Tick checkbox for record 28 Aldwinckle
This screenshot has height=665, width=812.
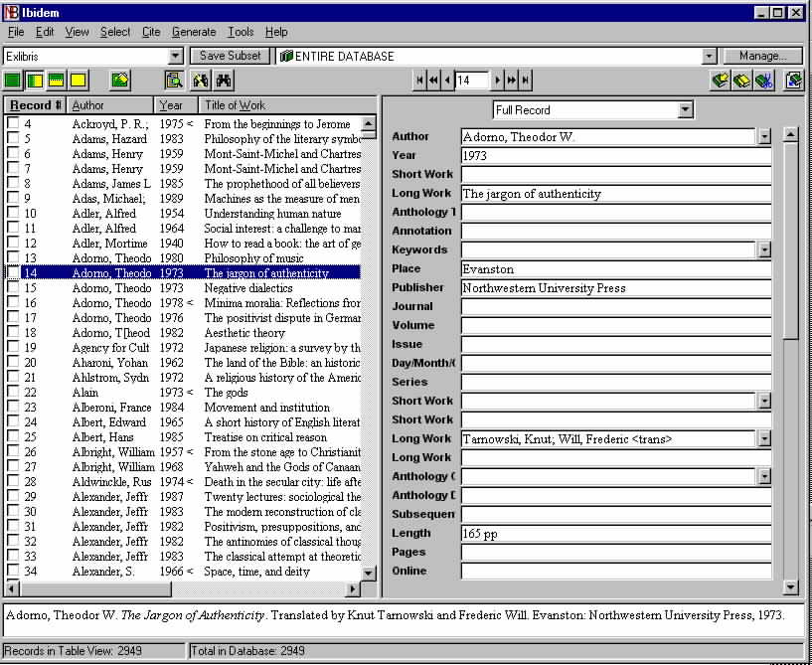13,482
